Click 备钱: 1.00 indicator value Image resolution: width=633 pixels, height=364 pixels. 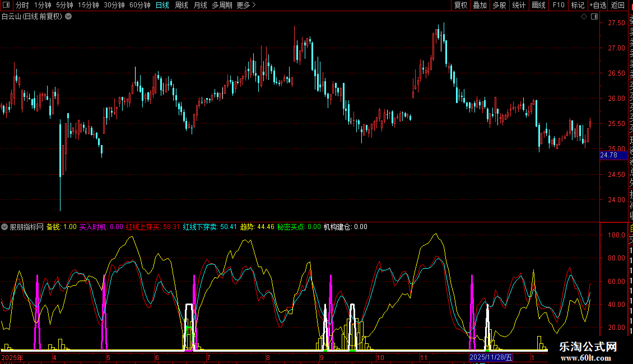click(x=62, y=227)
